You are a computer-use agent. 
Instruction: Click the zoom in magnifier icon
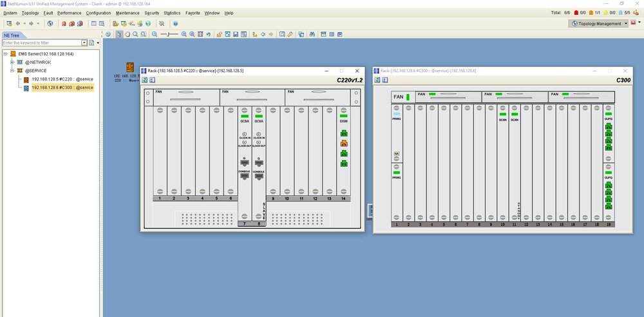pyautogui.click(x=184, y=34)
